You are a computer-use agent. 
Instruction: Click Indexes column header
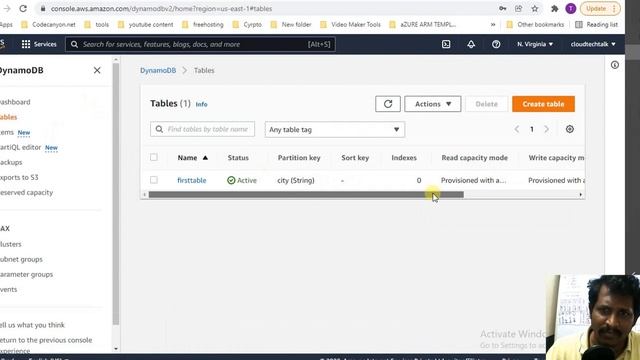click(404, 158)
